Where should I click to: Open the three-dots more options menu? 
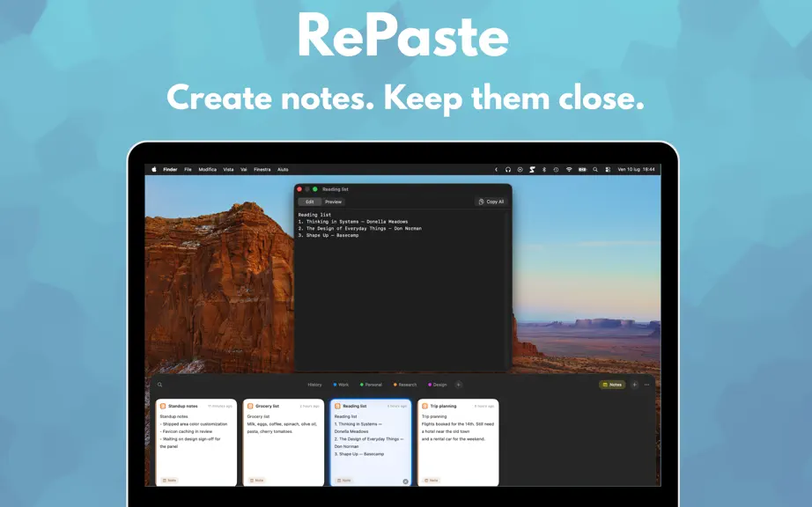tap(646, 385)
